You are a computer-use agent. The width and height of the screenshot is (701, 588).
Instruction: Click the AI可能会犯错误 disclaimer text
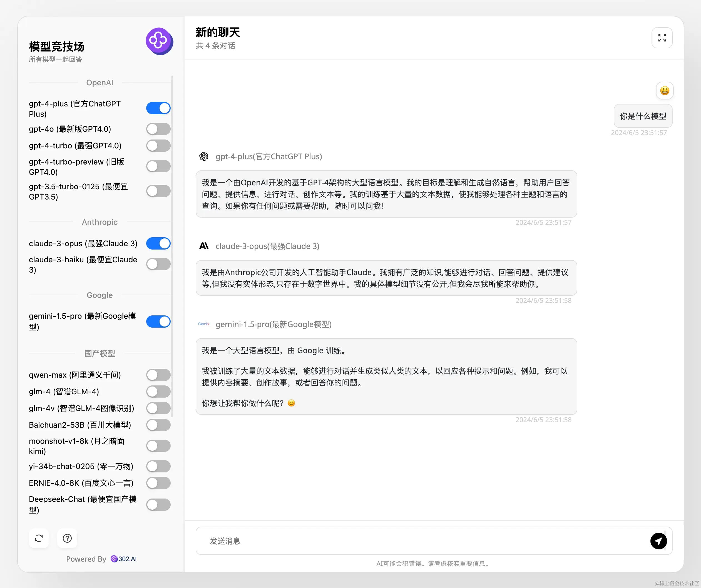(x=434, y=564)
